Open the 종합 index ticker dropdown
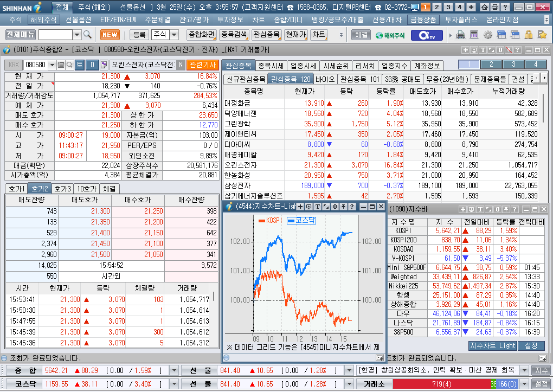 (173, 370)
